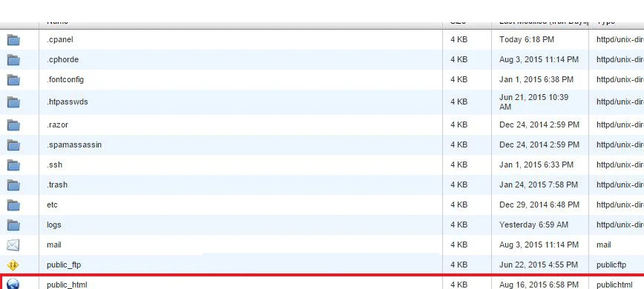The height and width of the screenshot is (289, 644).
Task: Click the 'mail' type cell
Action: point(603,245)
